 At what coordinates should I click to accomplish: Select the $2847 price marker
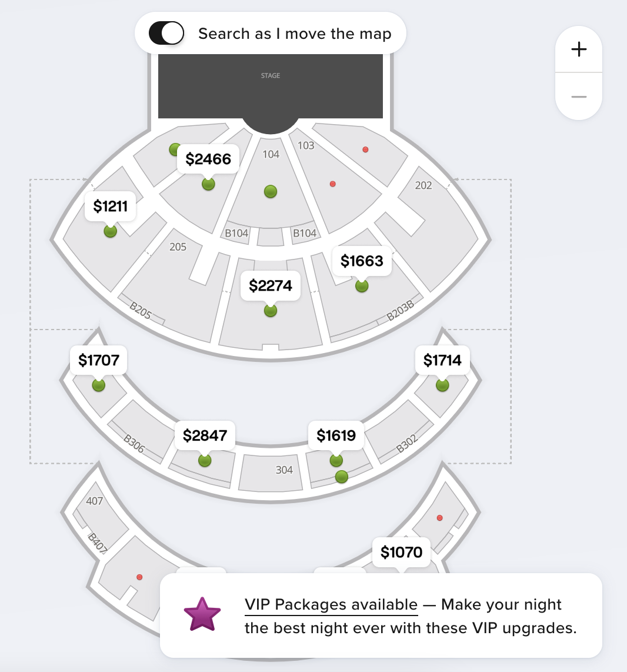(205, 435)
